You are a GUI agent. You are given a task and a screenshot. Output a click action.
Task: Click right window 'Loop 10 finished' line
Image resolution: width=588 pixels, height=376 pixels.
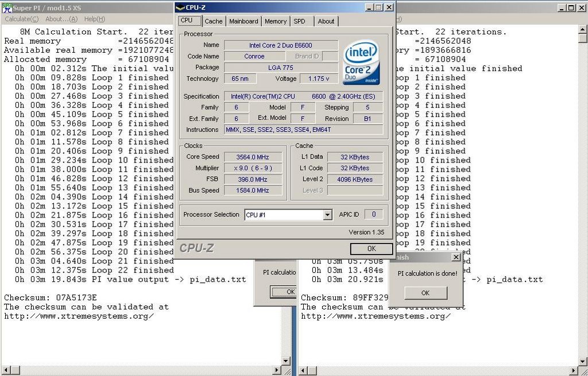[433, 161]
